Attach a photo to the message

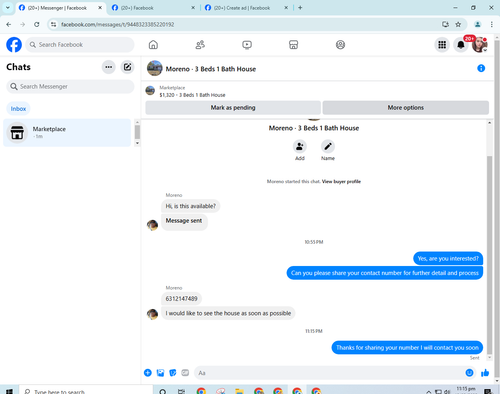(x=160, y=373)
